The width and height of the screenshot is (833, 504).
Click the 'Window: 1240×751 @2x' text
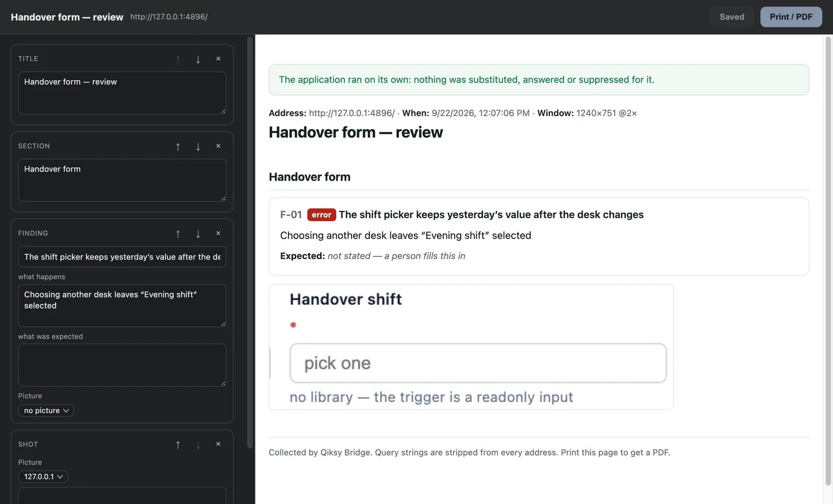click(x=587, y=113)
